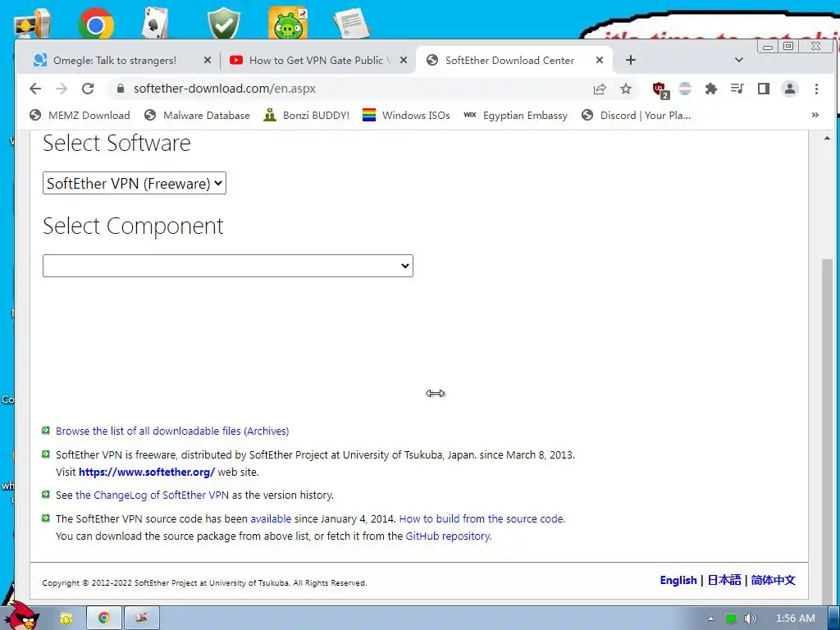Open the media controls icon
This screenshot has width=840, height=630.
[737, 89]
